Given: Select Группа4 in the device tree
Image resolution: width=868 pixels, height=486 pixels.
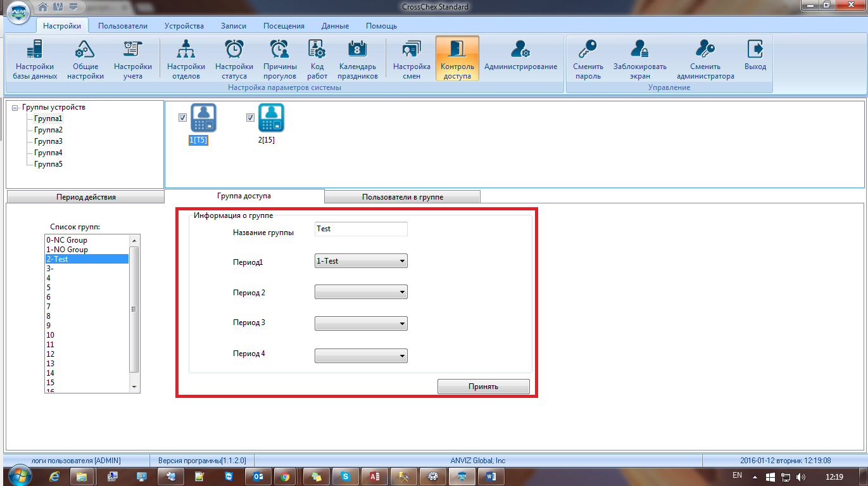Looking at the screenshot, I should [x=48, y=153].
